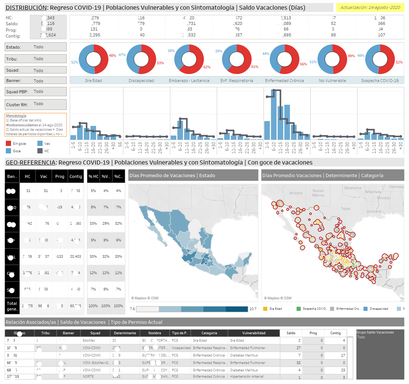This screenshot has width=409, height=384.
Task: Select the Discapacidad donut chart
Action: click(x=141, y=59)
